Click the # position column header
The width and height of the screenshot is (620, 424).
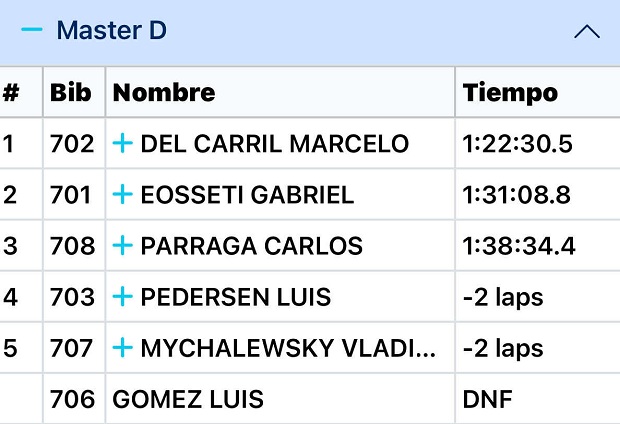tap(12, 93)
